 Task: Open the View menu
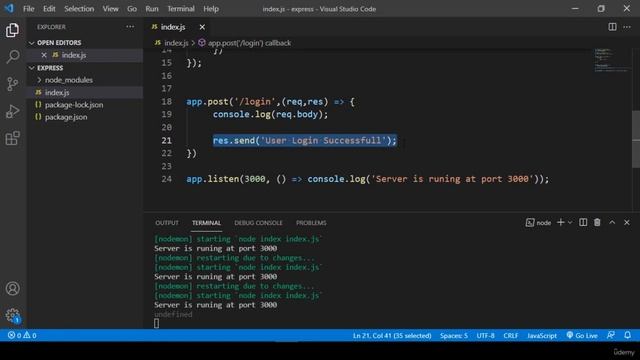[110, 9]
